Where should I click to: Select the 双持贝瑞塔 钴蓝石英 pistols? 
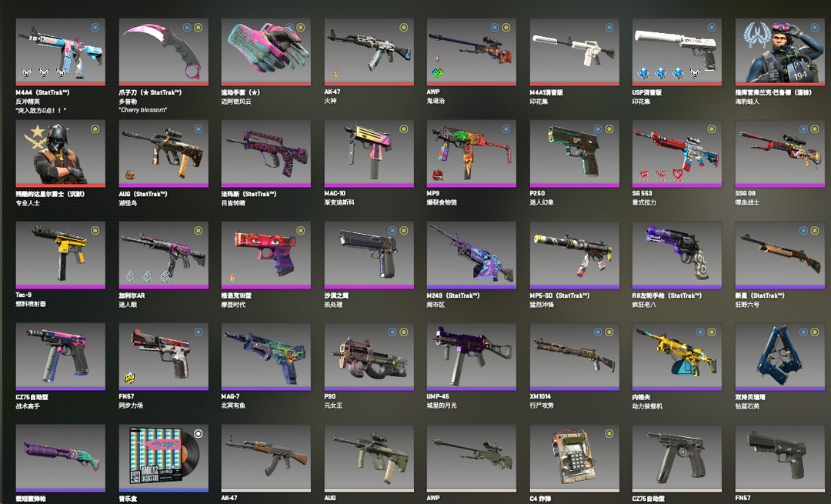pyautogui.click(x=779, y=357)
